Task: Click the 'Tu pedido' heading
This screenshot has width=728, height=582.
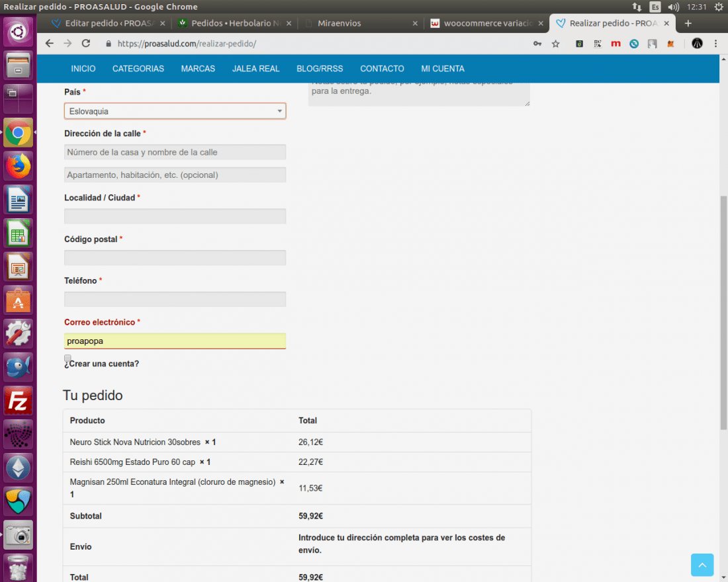Action: 93,395
